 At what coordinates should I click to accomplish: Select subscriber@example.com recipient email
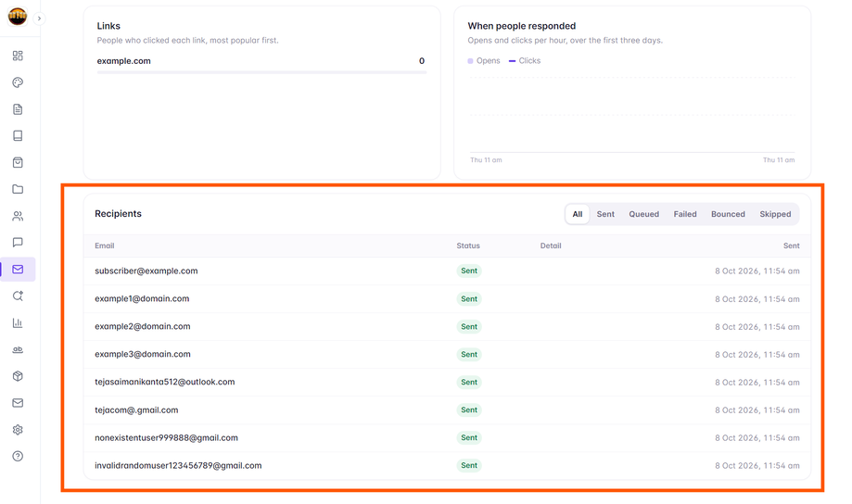pos(146,271)
